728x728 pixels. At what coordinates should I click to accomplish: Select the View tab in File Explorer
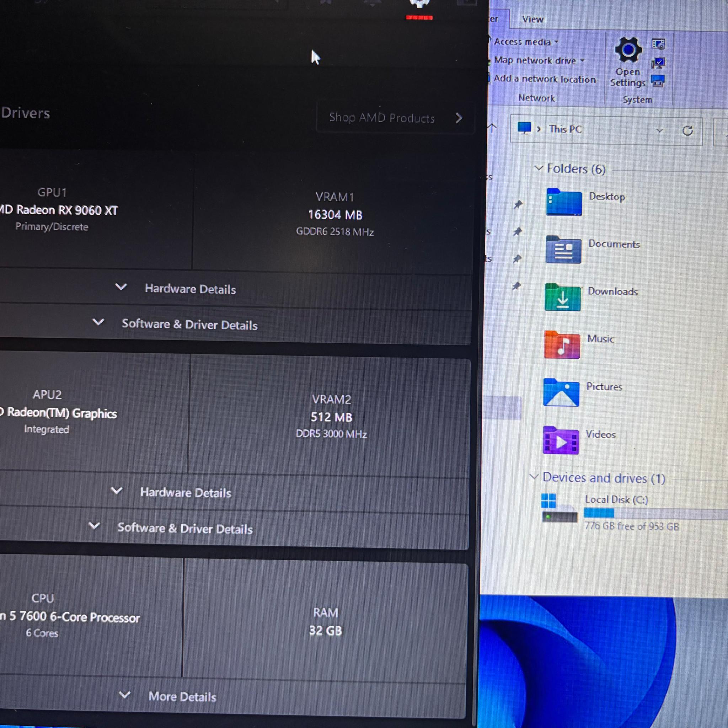click(x=532, y=19)
